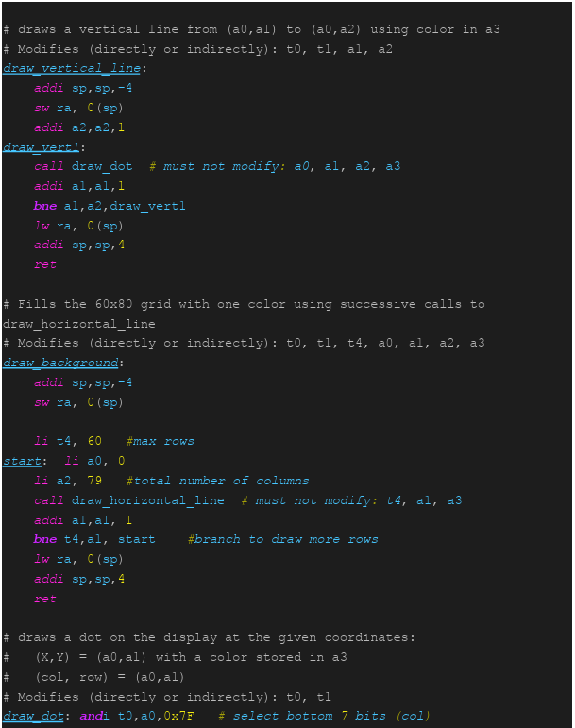Click the ret after draw_background loop
The height and width of the screenshot is (728, 575).
click(45, 599)
